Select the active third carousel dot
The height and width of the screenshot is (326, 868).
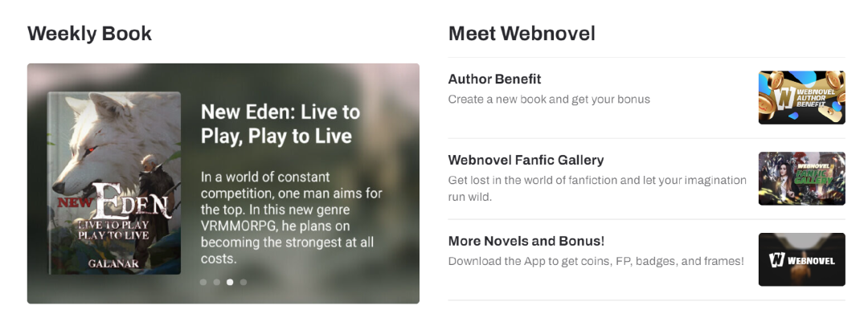[230, 283]
